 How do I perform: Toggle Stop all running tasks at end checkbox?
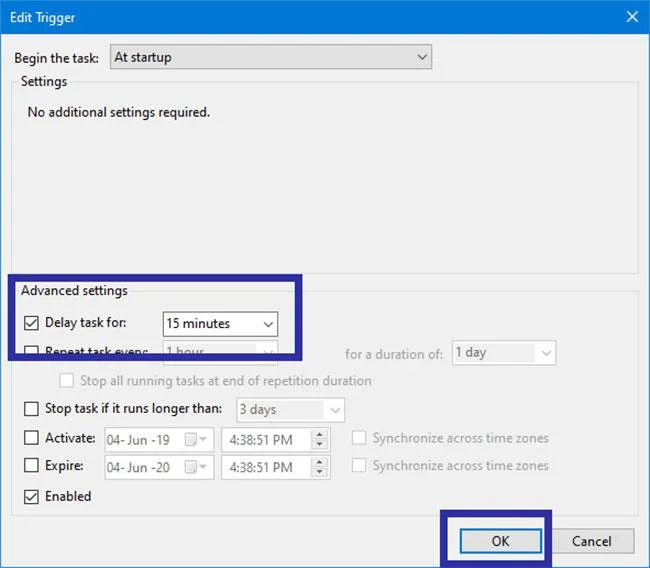pos(66,381)
